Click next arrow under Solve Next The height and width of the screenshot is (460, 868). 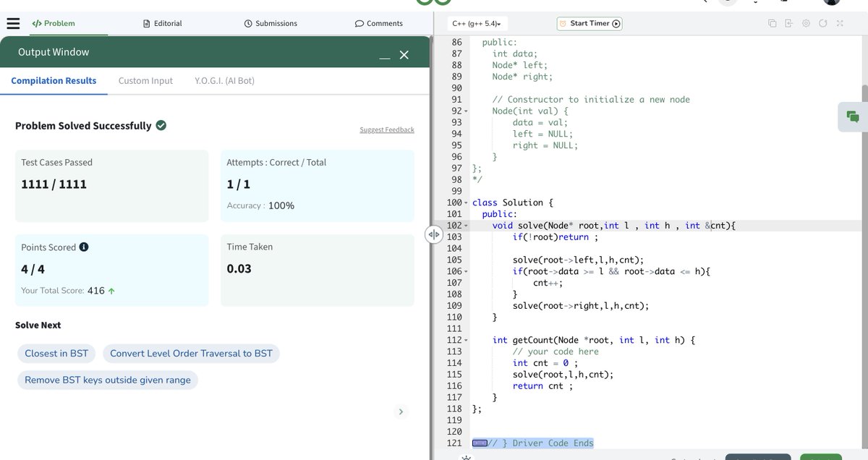401,412
